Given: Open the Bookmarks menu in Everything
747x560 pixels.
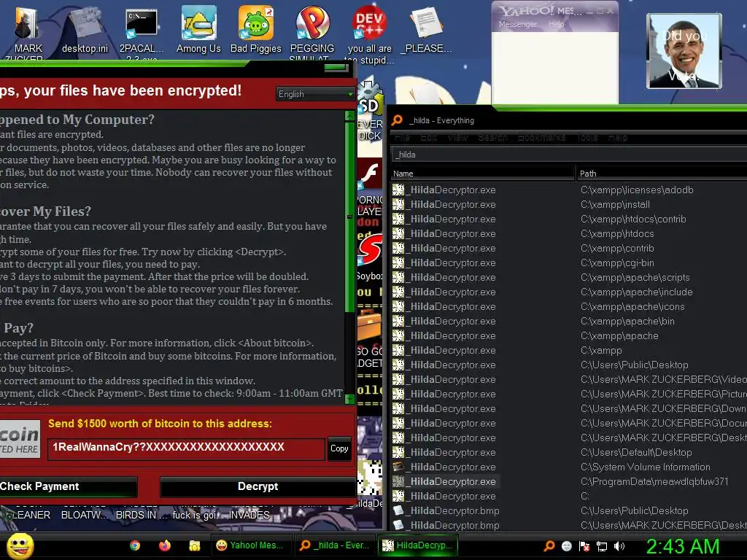Looking at the screenshot, I should 542,138.
